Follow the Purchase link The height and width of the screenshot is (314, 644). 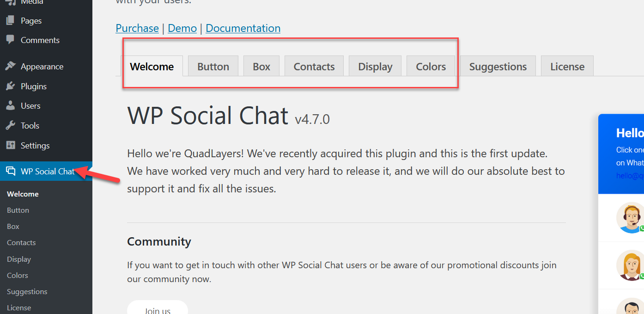coord(137,28)
